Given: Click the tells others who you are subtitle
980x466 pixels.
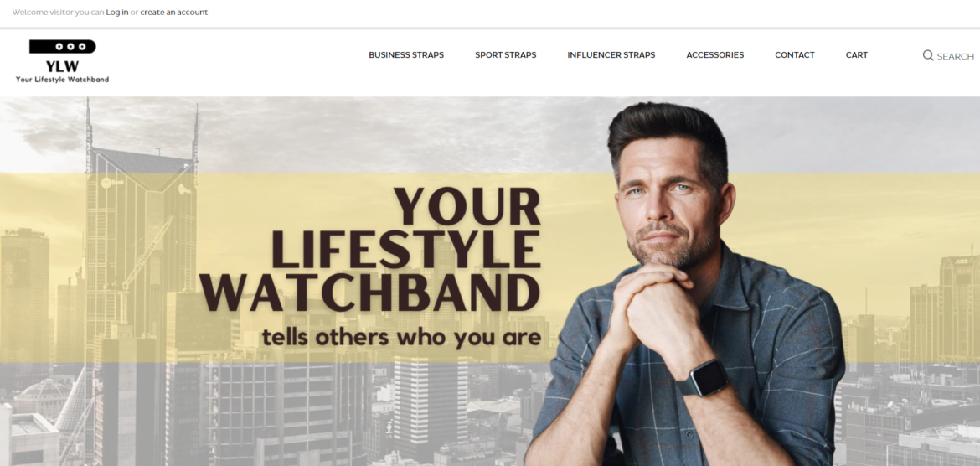Looking at the screenshot, I should point(401,337).
